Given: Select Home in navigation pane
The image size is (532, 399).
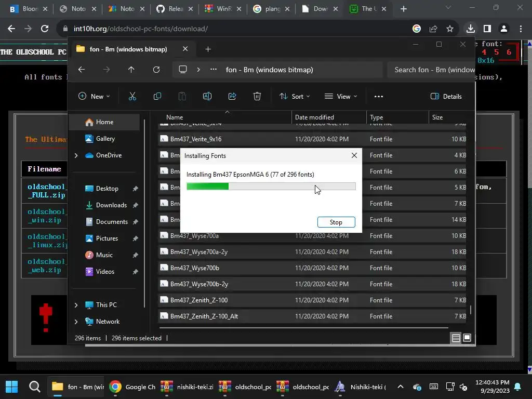Looking at the screenshot, I should click(x=104, y=122).
